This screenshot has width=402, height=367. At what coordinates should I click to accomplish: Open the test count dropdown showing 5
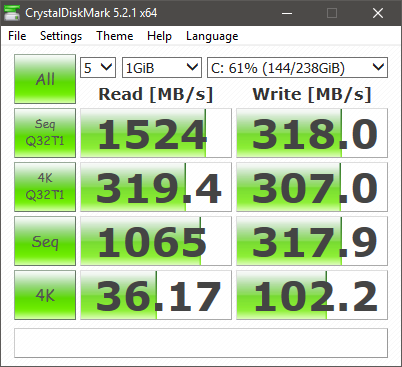[x=98, y=68]
